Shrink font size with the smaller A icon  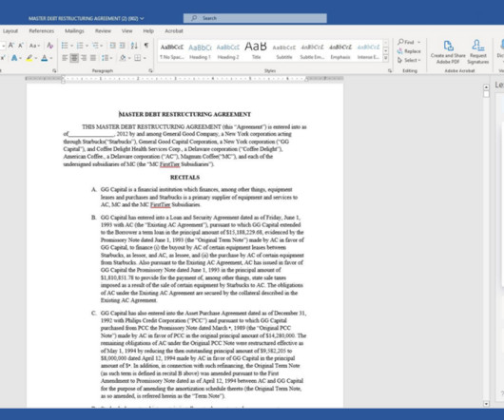(21, 46)
